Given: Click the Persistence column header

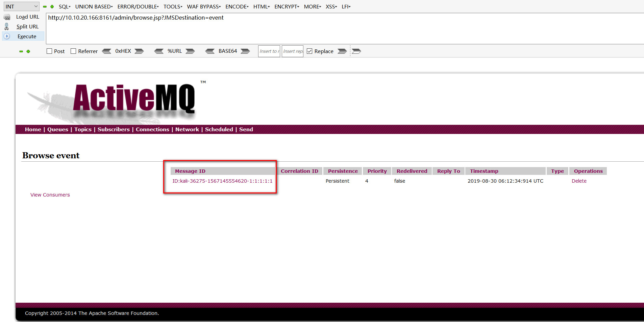Looking at the screenshot, I should click(x=343, y=171).
